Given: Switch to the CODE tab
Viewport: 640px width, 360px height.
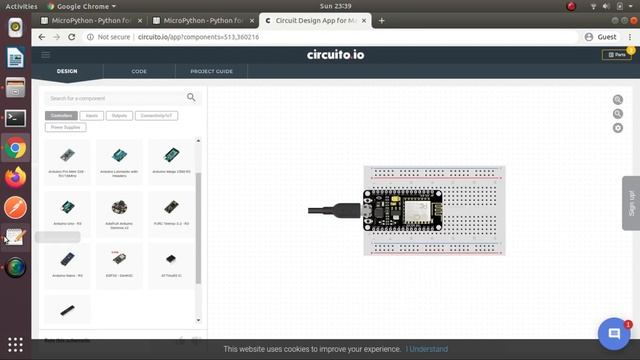Looking at the screenshot, I should click(139, 71).
